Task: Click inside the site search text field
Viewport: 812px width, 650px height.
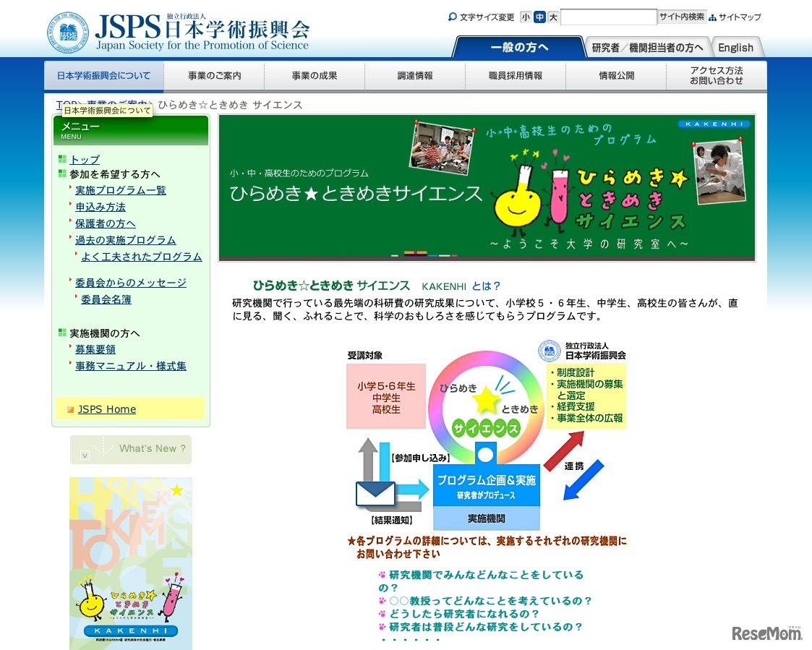Action: pyautogui.click(x=608, y=17)
